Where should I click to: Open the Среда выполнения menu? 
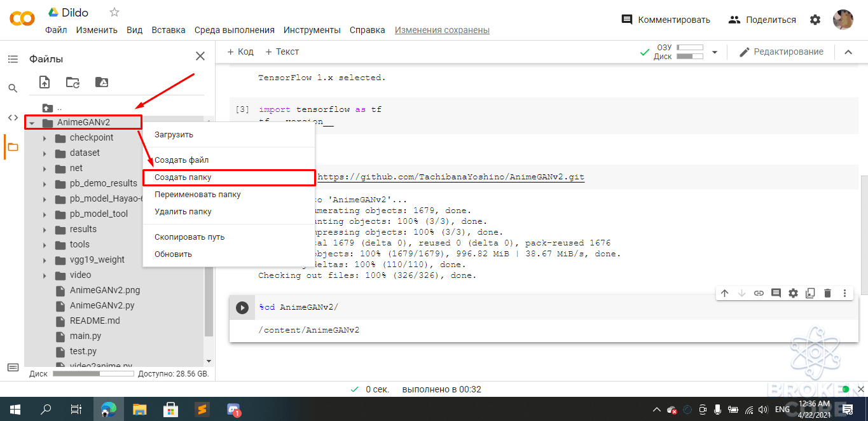235,30
